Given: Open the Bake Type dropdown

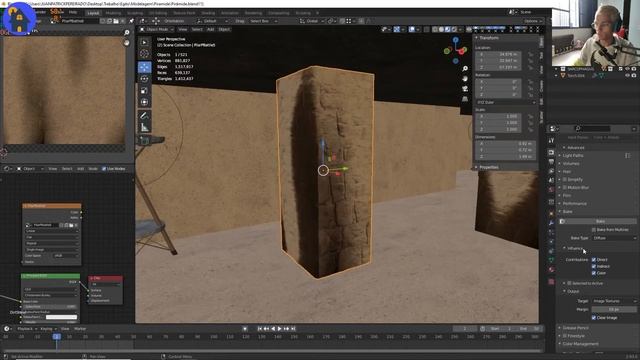Looking at the screenshot, I should tap(614, 238).
